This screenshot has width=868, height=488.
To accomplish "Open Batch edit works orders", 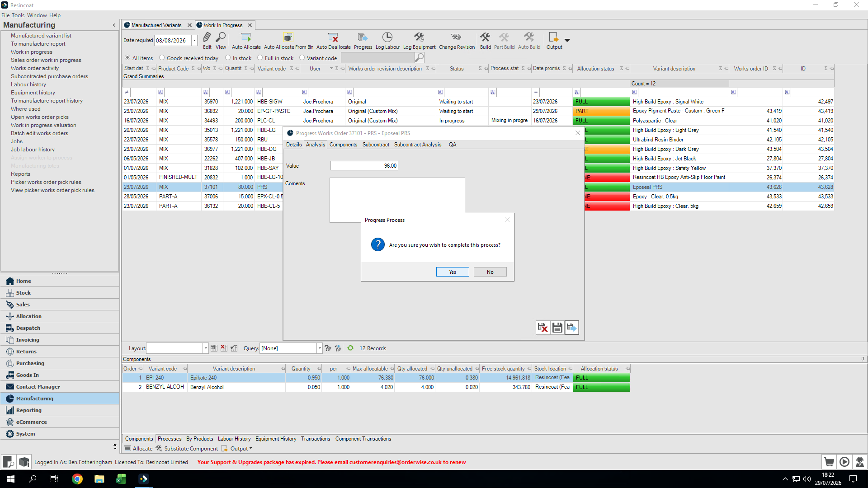I will [40, 133].
